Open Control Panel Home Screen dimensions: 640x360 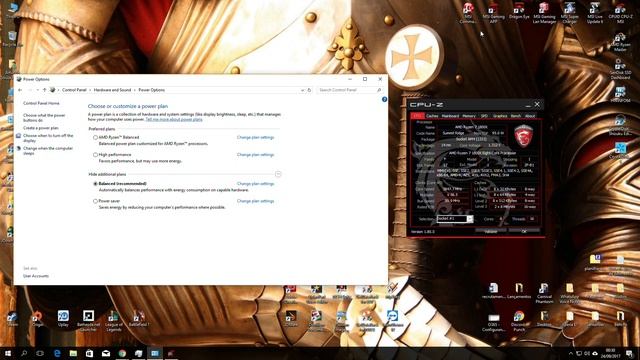pos(41,103)
